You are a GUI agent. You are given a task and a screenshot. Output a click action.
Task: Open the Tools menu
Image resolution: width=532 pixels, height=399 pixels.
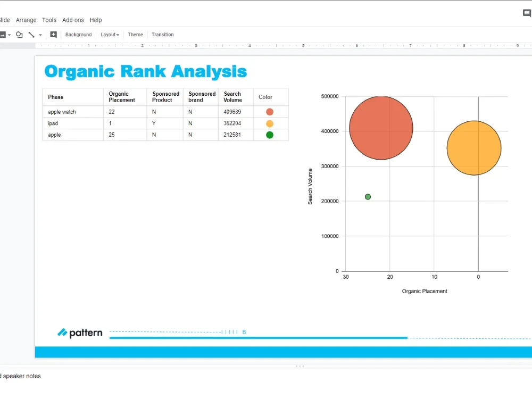49,20
